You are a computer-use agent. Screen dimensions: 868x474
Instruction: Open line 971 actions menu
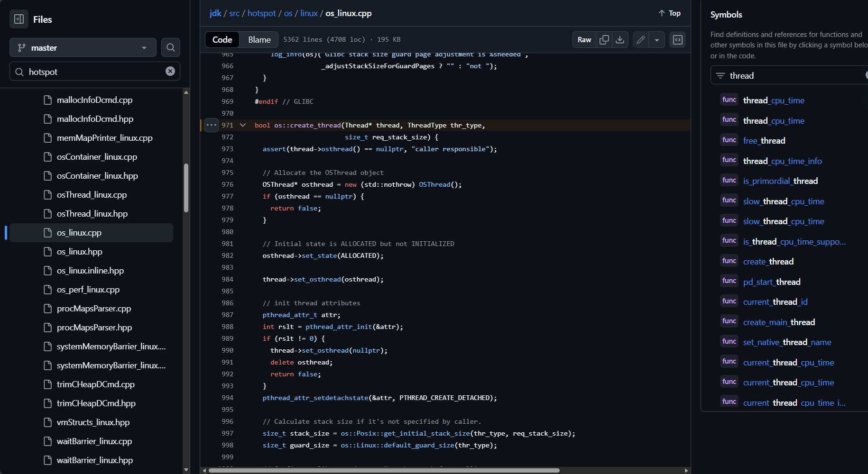pos(212,125)
